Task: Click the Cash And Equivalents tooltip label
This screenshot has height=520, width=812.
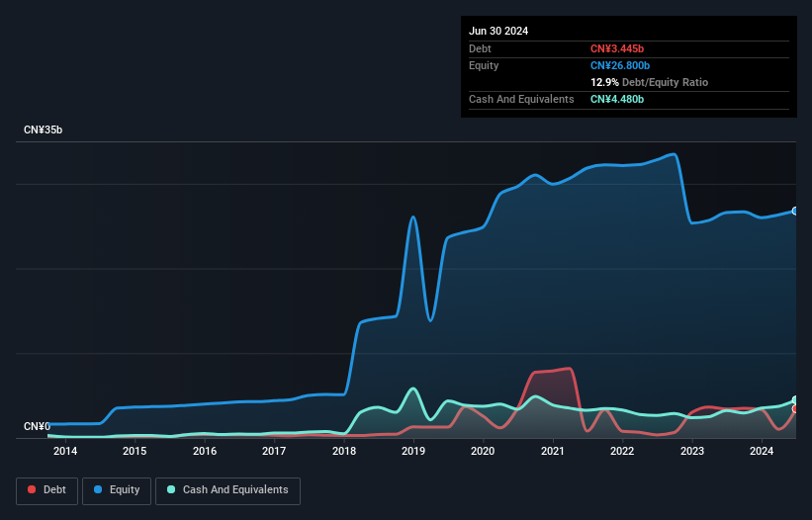Action: coord(521,99)
